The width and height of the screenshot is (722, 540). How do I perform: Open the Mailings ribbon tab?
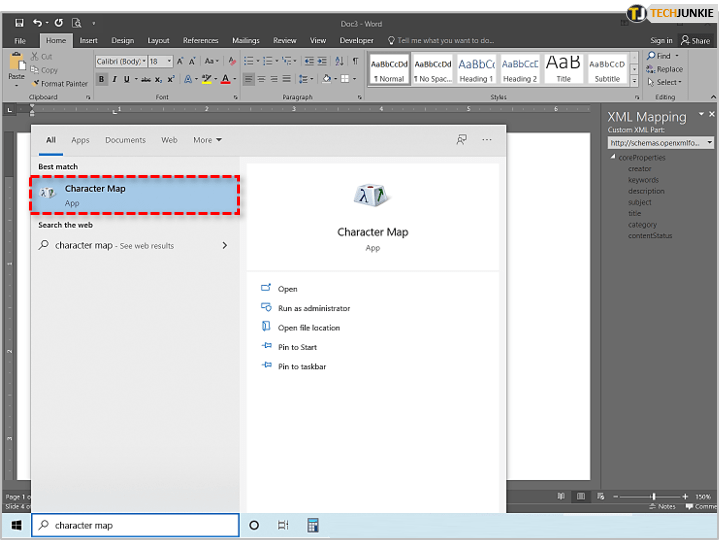(245, 41)
